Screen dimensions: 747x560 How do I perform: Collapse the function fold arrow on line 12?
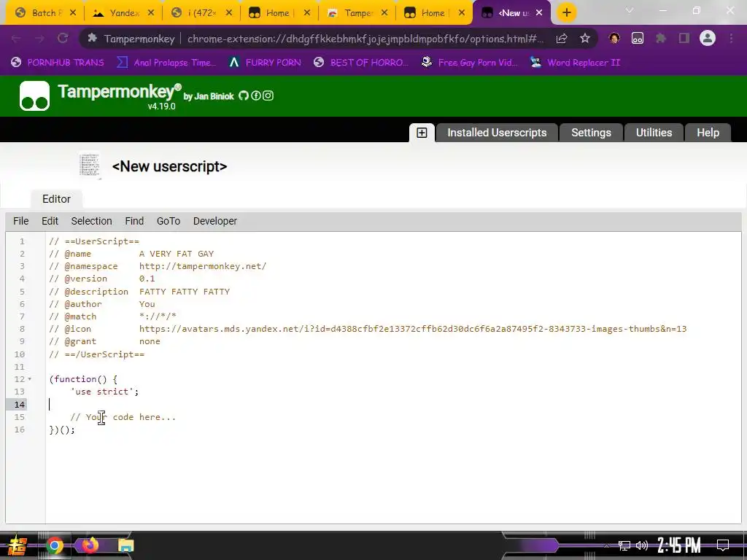coord(29,379)
